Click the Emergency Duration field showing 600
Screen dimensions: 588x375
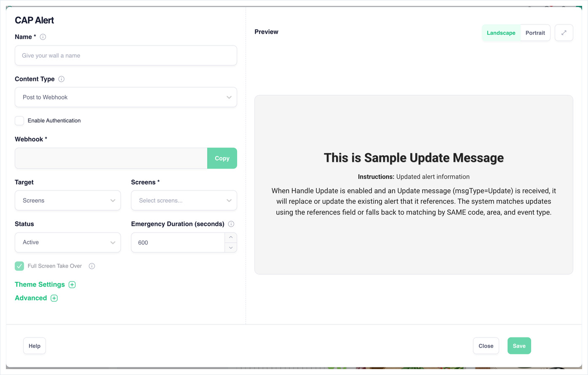pyautogui.click(x=178, y=242)
